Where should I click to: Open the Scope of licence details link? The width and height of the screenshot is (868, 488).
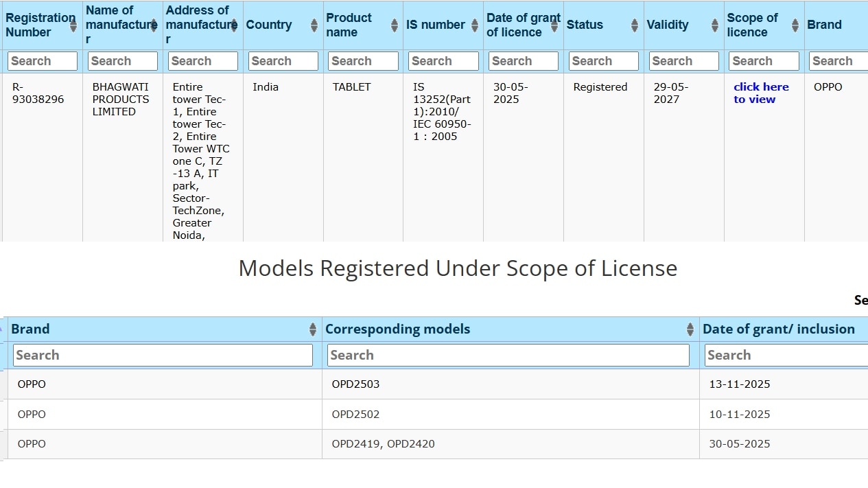coord(761,93)
